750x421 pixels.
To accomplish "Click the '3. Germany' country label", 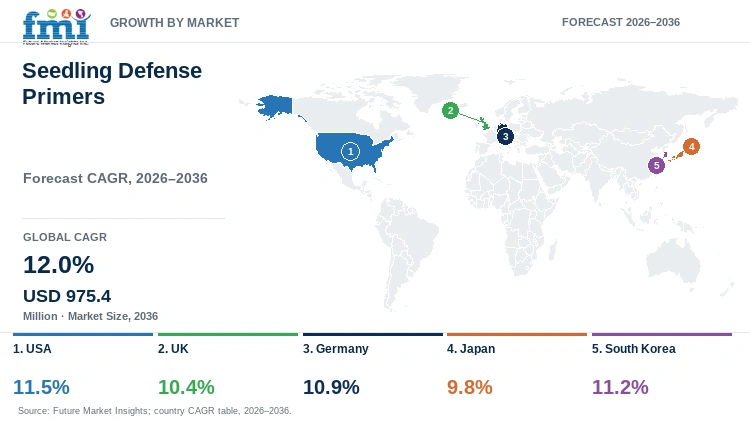I will pyautogui.click(x=336, y=349).
